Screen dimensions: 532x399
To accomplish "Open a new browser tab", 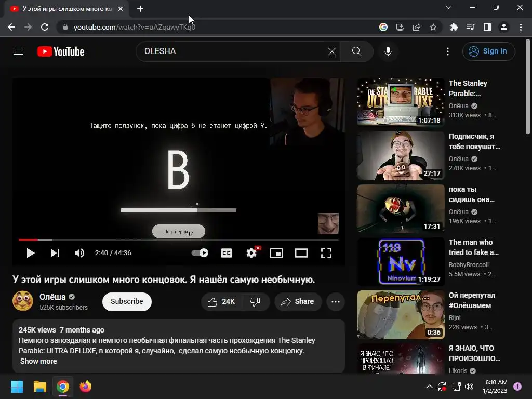I will (x=140, y=9).
